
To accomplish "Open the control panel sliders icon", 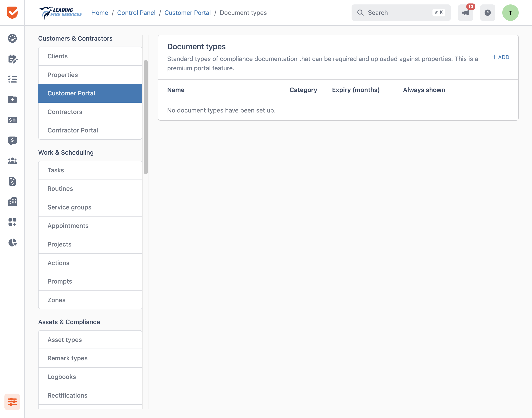I will pos(12,402).
